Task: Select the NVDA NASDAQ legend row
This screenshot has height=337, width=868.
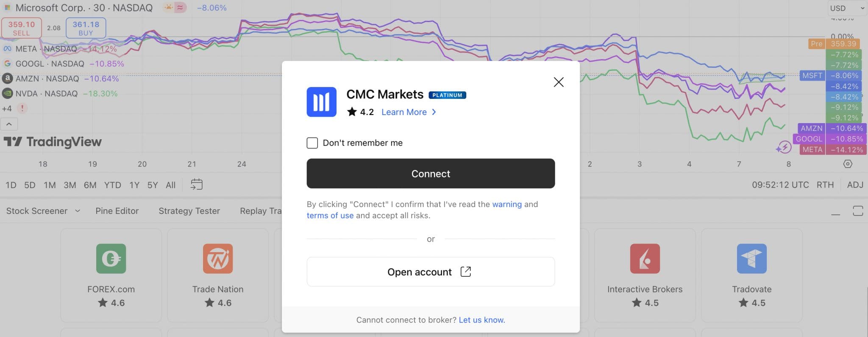Action: click(60, 93)
